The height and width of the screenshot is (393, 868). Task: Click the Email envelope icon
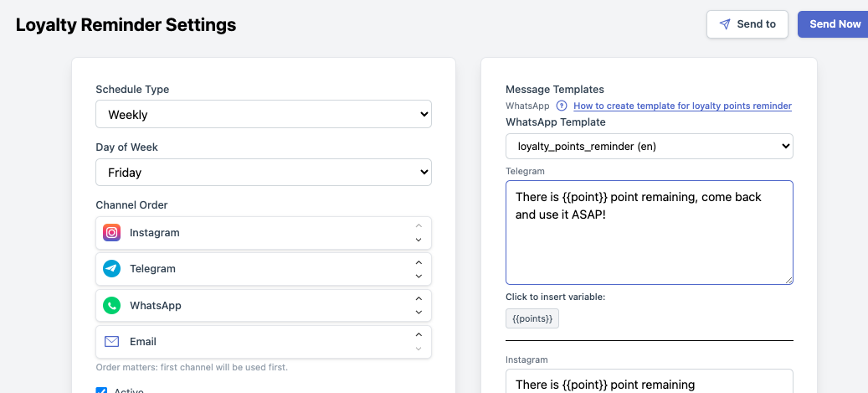tap(112, 341)
